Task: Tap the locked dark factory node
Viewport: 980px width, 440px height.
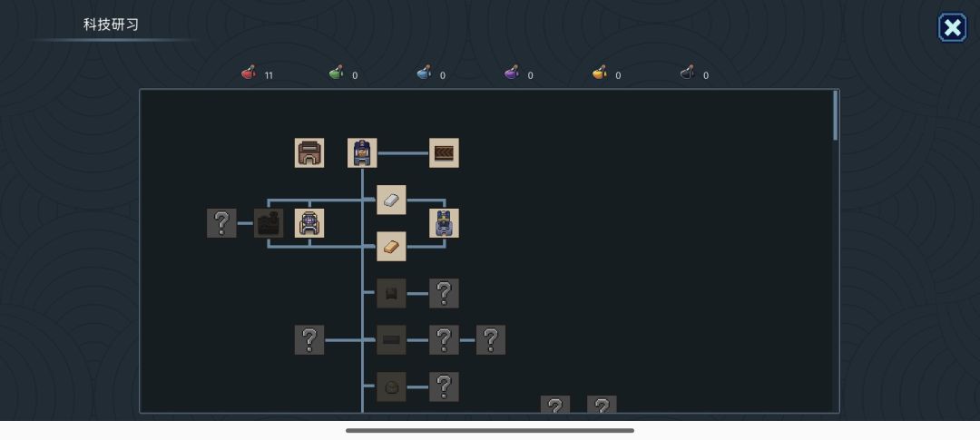Action: tap(269, 223)
